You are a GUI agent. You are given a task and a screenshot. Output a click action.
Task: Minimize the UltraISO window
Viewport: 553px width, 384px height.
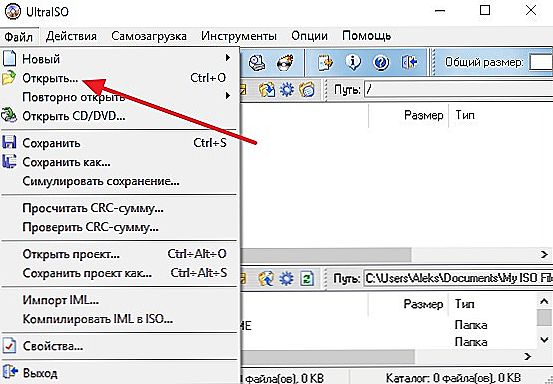click(439, 11)
